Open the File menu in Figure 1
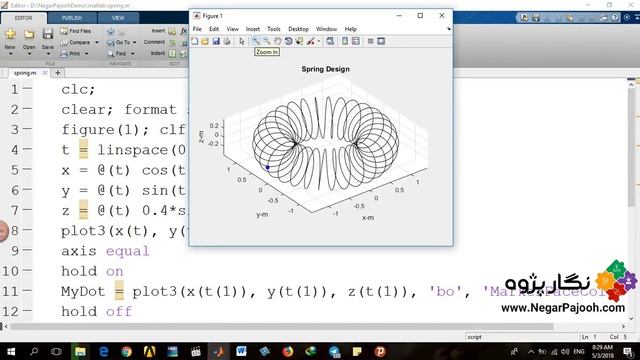The image size is (640, 360). (x=197, y=29)
